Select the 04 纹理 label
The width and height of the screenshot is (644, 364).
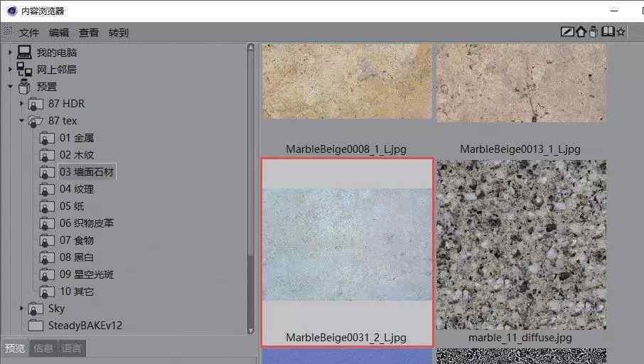[77, 189]
